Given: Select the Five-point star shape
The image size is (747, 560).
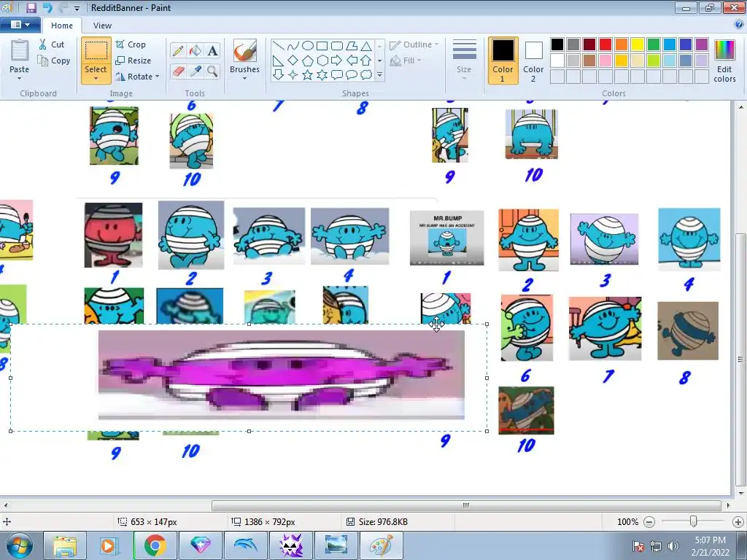Looking at the screenshot, I should click(x=308, y=75).
